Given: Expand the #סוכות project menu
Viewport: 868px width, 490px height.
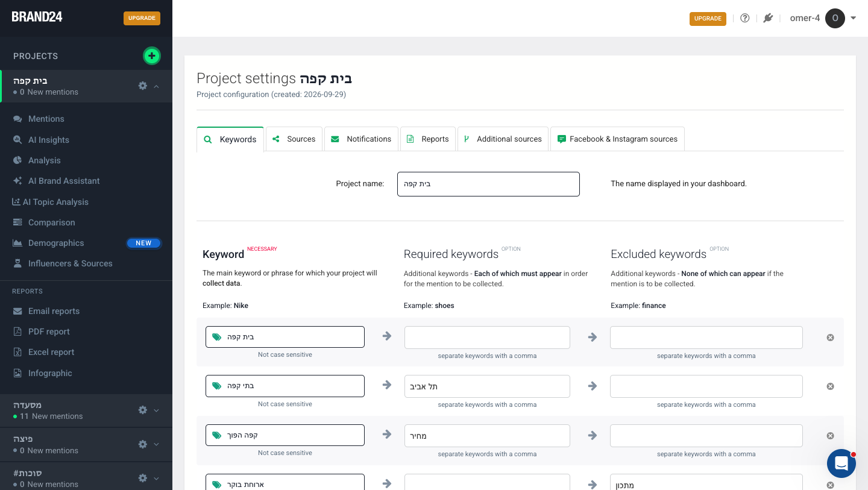Looking at the screenshot, I should 157,479.
